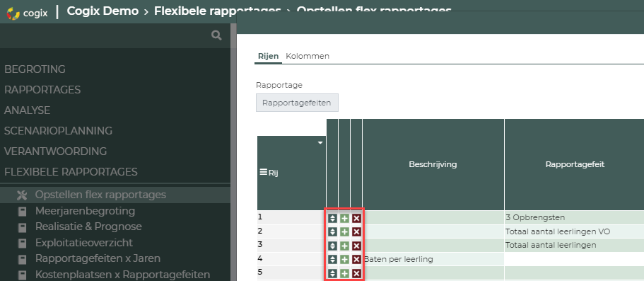Click Cogix Demo breadcrumb link

[103, 11]
